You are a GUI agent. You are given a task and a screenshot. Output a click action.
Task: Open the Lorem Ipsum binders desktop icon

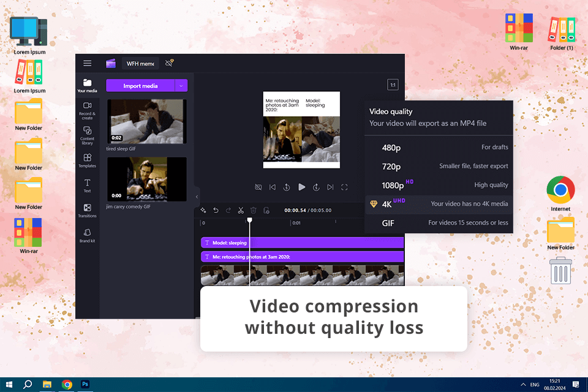(x=29, y=77)
